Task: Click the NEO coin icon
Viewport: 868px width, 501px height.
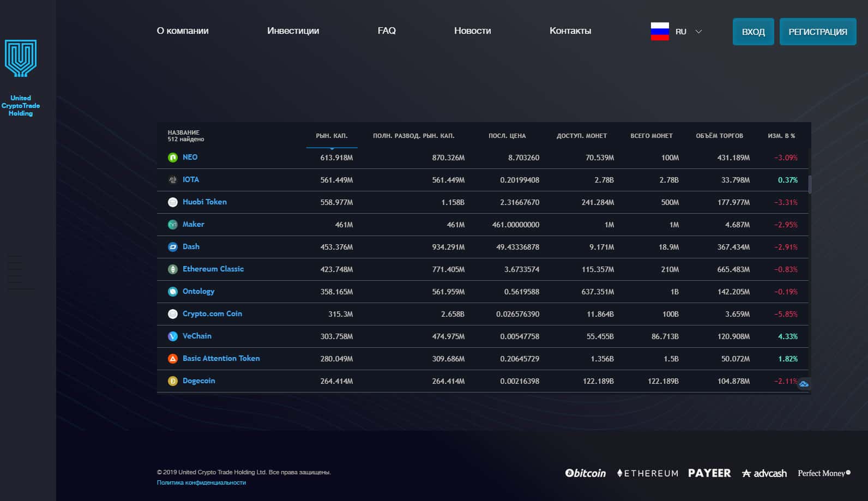Action: point(173,158)
